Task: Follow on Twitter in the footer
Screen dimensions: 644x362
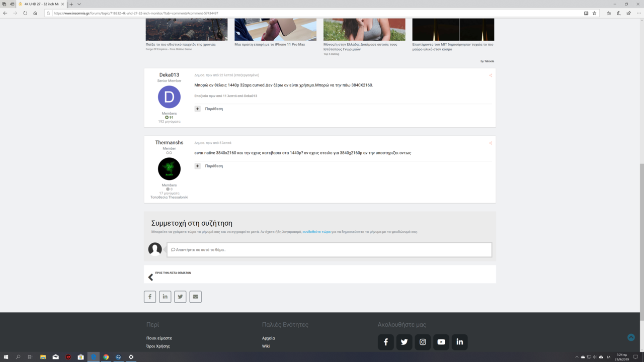Action: (404, 342)
